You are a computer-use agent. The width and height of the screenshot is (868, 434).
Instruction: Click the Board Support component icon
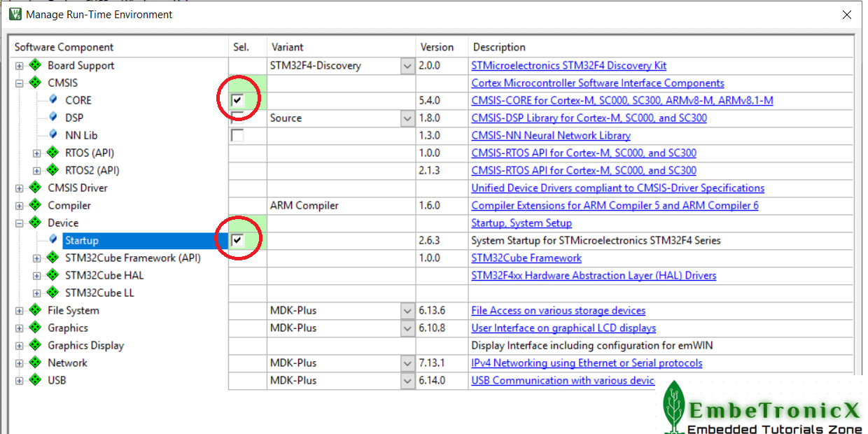click(36, 65)
